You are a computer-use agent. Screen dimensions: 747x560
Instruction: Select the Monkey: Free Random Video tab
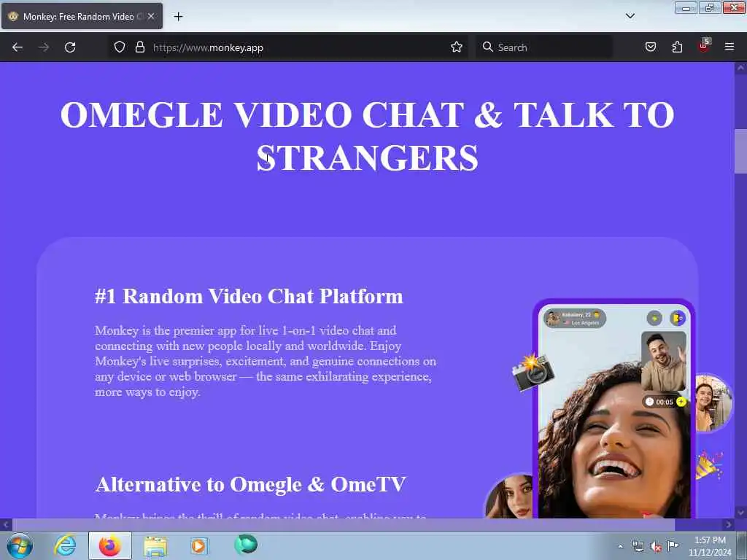[x=82, y=16]
